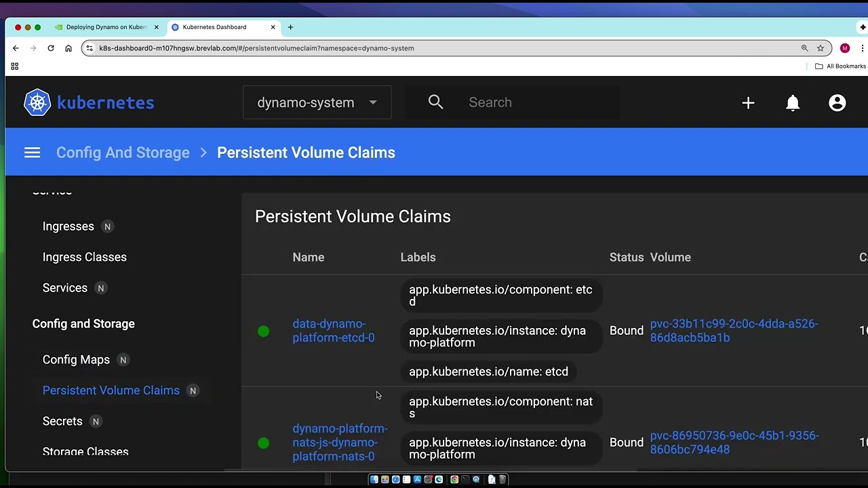The image size is (868, 488).
Task: Open Google Chrome from the dock
Action: click(454, 479)
